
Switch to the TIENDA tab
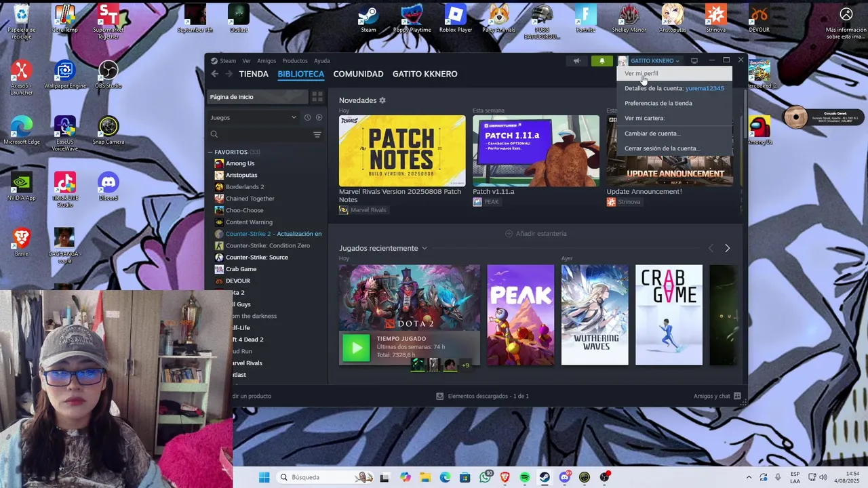tap(254, 74)
